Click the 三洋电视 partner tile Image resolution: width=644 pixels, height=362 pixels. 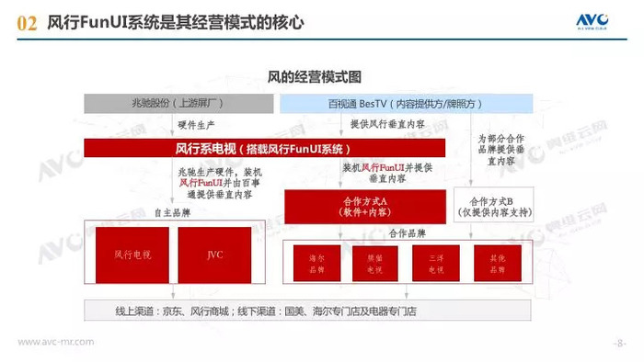point(436,263)
